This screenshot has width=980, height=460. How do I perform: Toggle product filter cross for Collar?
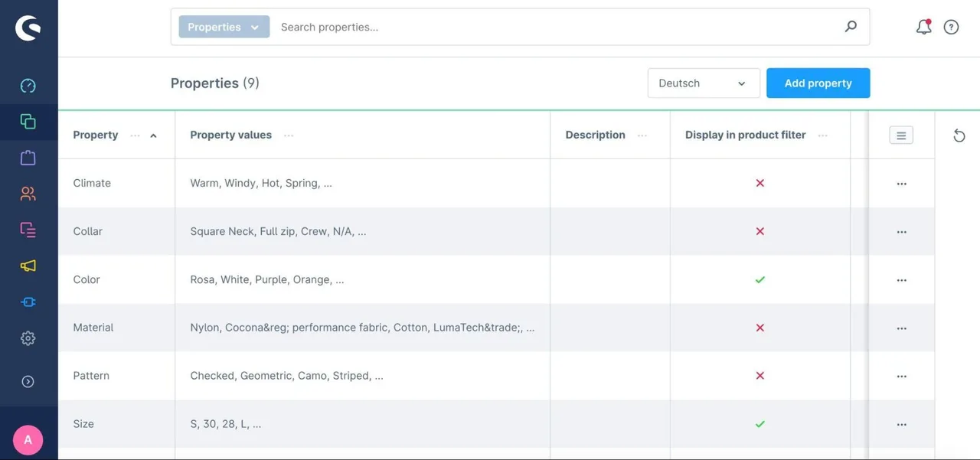coord(760,231)
